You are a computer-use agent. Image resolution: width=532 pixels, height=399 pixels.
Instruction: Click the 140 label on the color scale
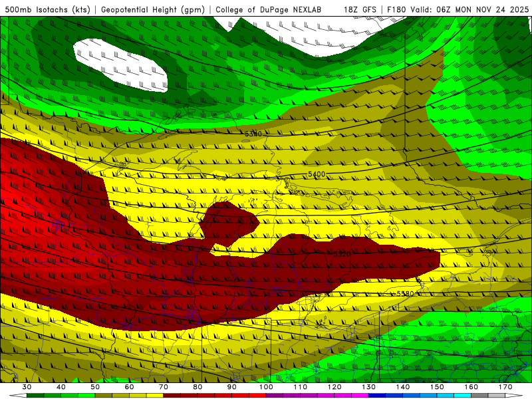click(x=403, y=387)
